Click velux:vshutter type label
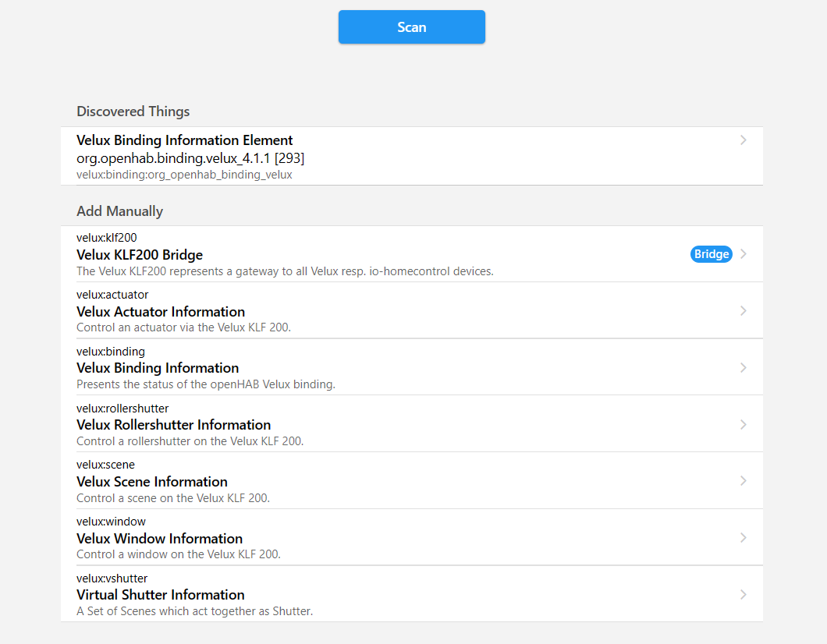This screenshot has height=644, width=827. pos(112,579)
